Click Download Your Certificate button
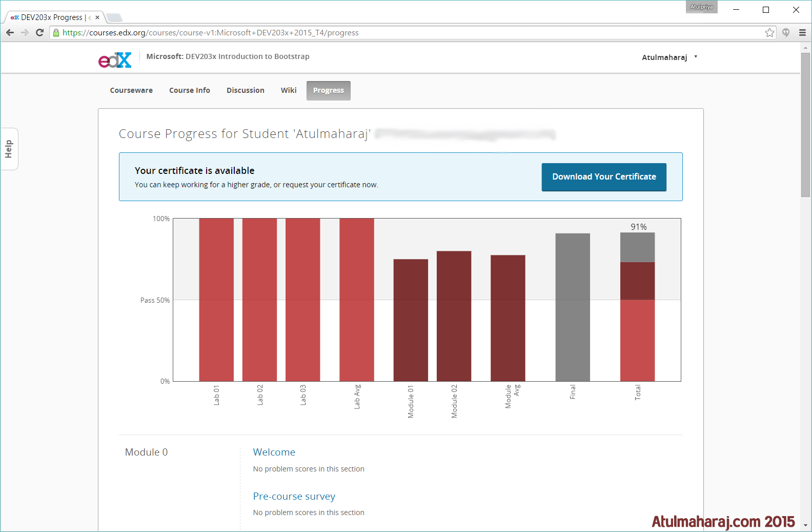 [604, 177]
